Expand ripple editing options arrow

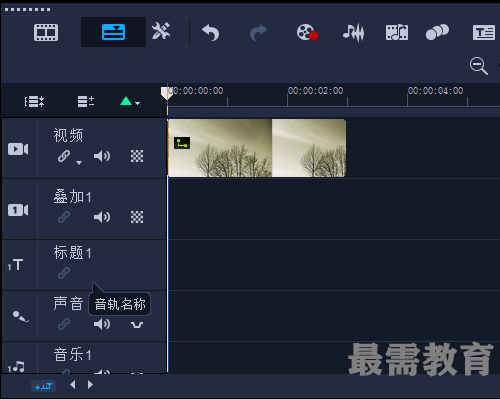pos(79,162)
